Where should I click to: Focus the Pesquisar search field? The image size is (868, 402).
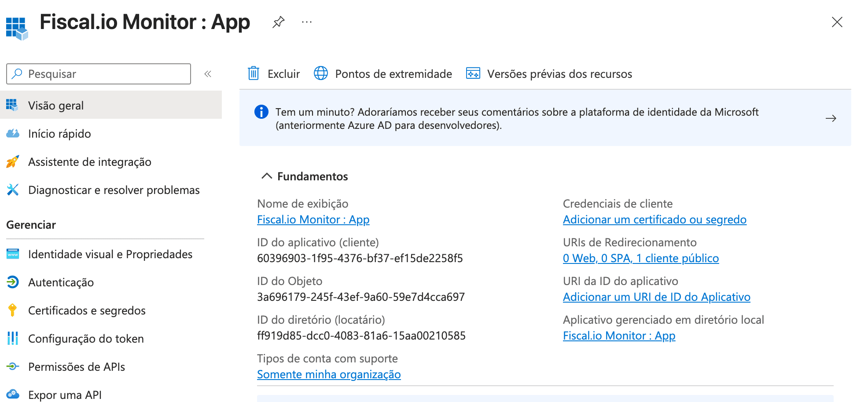pyautogui.click(x=99, y=74)
